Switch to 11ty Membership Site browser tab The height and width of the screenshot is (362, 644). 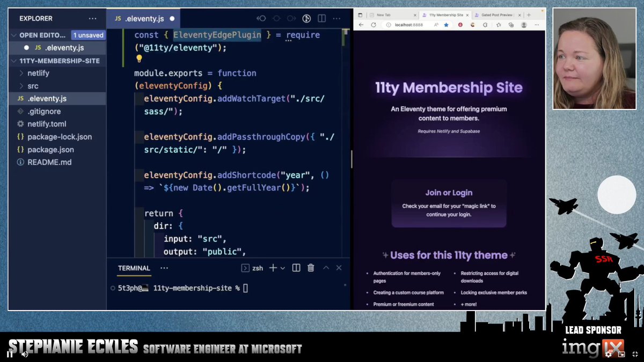447,15
